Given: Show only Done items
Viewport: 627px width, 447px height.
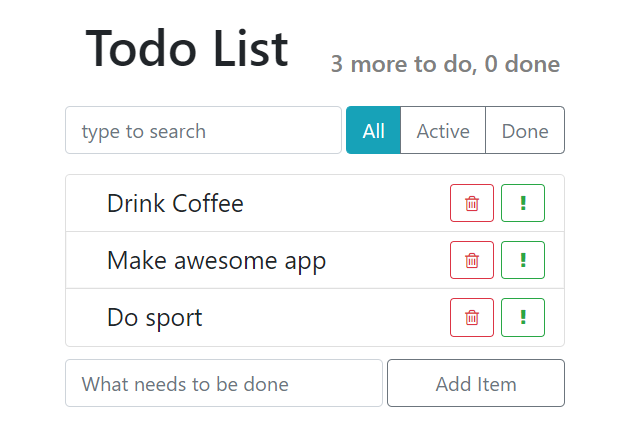Looking at the screenshot, I should [525, 130].
